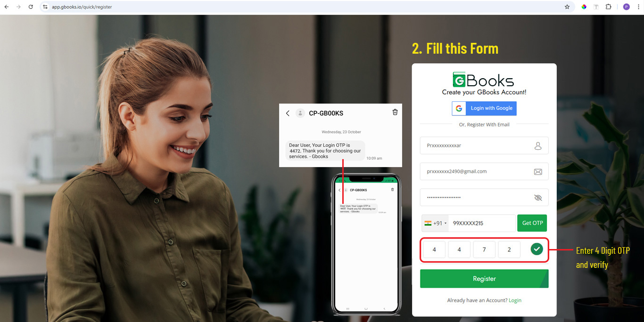Click the email field with gmail address
Screen dimensions: 644x322
[x=484, y=171]
